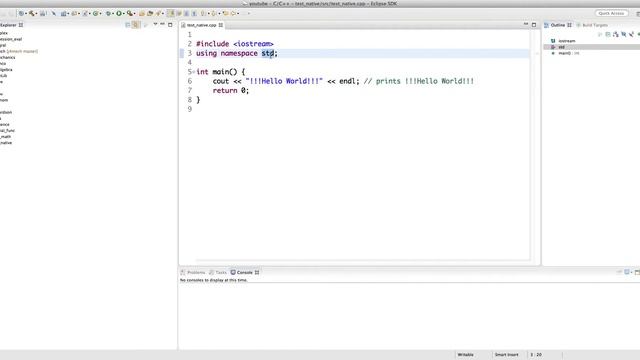This screenshot has width=640, height=360.
Task: Open the arrow menu beside the Build hammer icon
Action: (x=37, y=13)
